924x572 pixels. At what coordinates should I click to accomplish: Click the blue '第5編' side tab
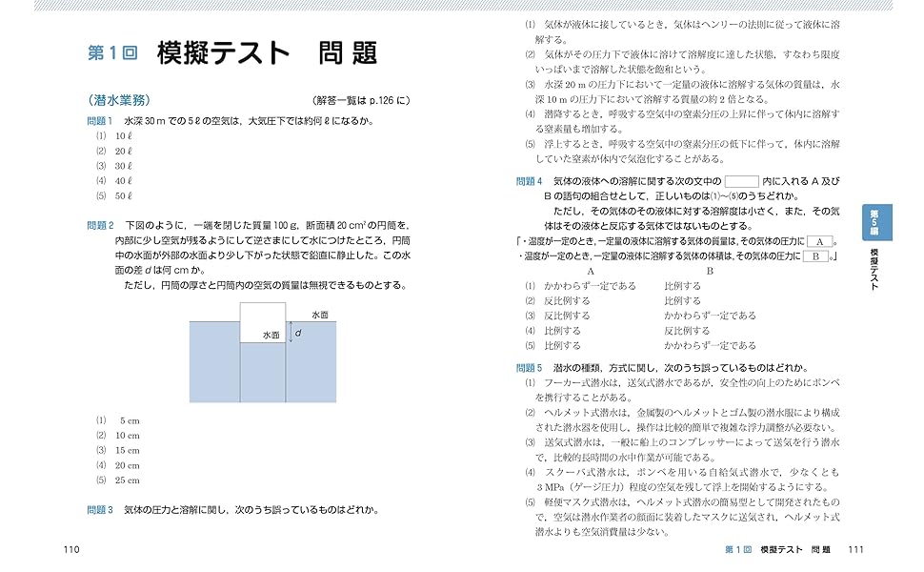click(x=877, y=222)
